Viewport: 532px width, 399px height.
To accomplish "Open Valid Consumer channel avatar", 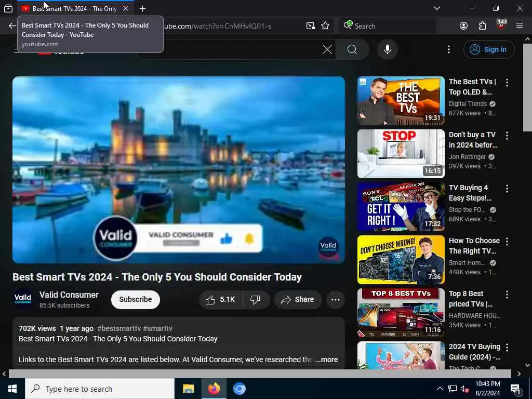I will 23,299.
